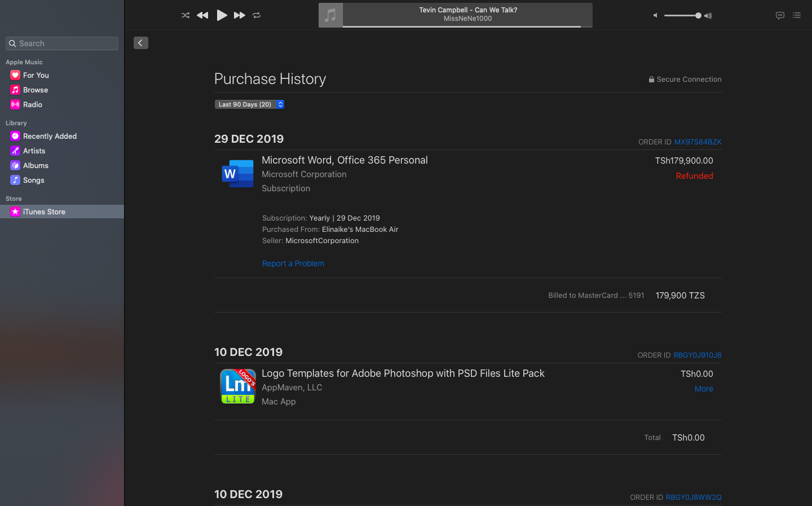The width and height of the screenshot is (812, 506).
Task: Open order ID RBGY0J8WW2Q link
Action: click(694, 498)
